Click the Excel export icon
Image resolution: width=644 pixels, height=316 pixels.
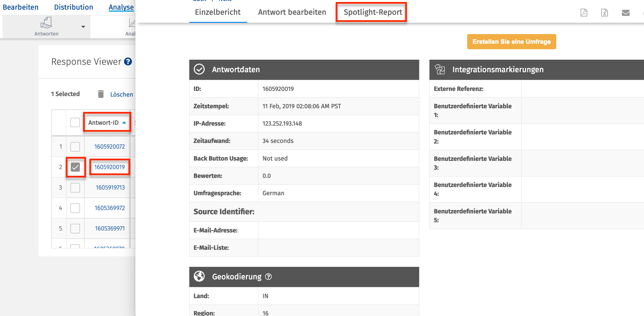pyautogui.click(x=604, y=13)
